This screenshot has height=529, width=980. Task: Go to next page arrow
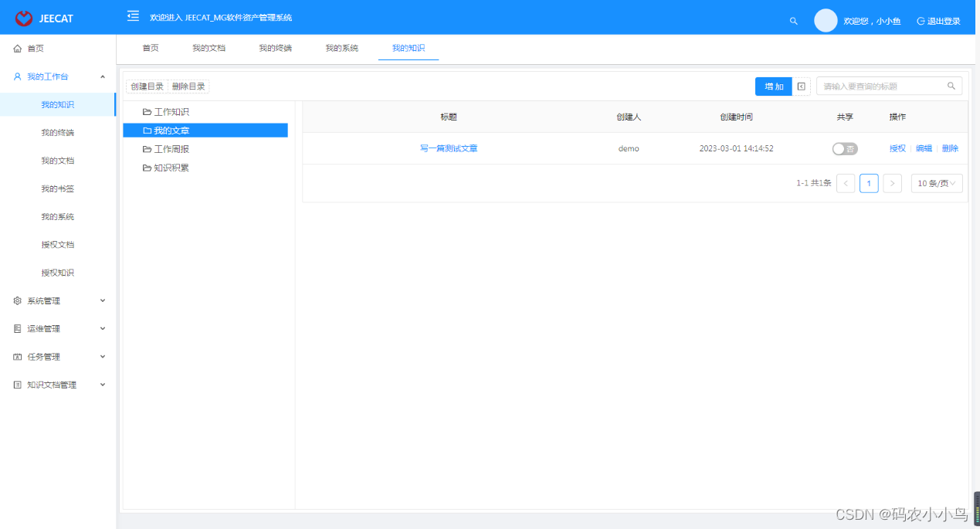click(x=892, y=183)
